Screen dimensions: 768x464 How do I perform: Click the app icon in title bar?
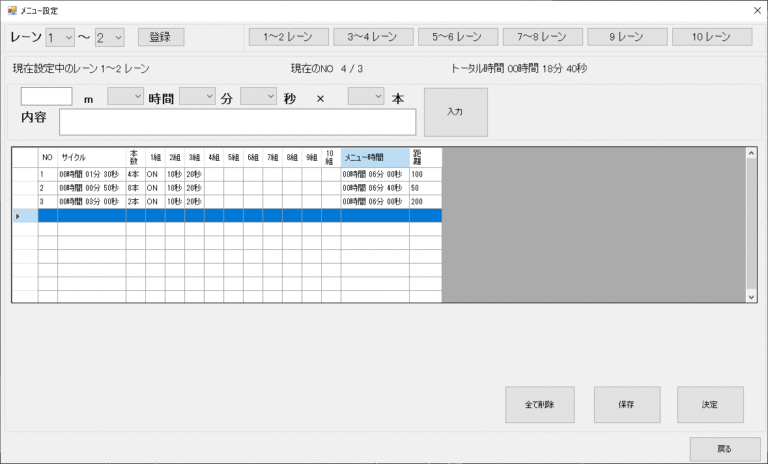click(x=12, y=10)
